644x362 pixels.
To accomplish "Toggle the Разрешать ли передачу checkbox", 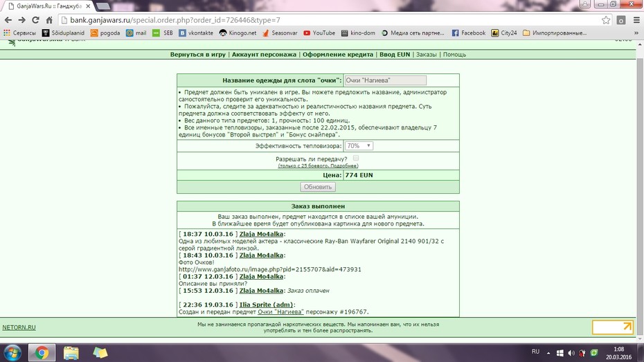I will click(x=356, y=158).
